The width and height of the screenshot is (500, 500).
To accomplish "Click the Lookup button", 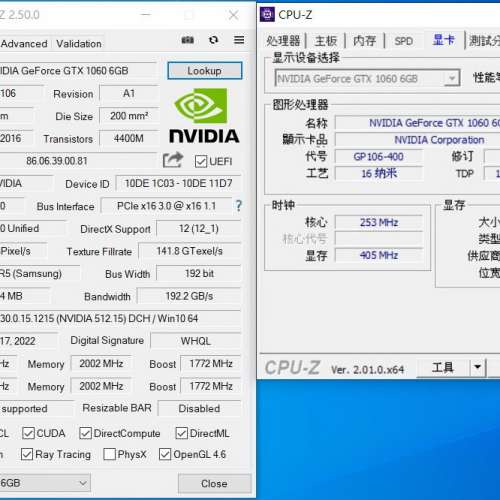I will click(x=205, y=71).
